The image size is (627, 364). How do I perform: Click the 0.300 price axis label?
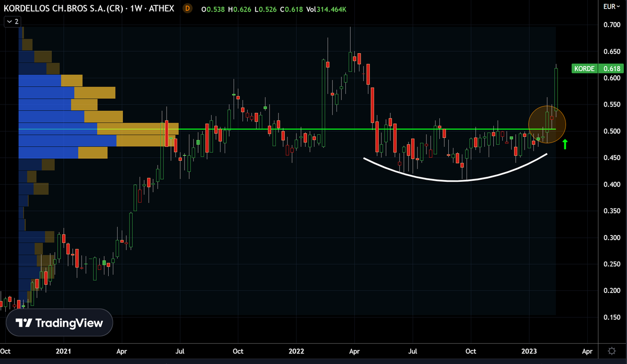[611, 238]
